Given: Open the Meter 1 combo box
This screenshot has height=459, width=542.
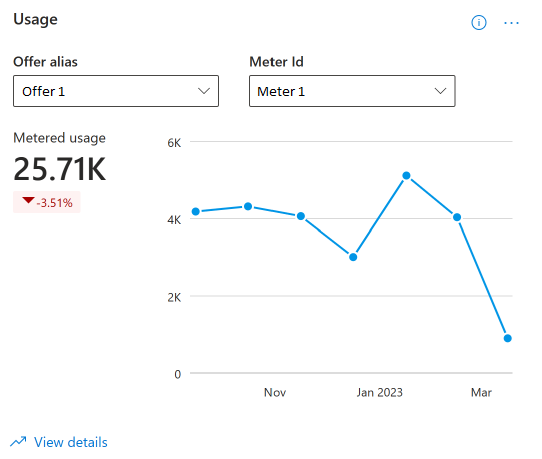Looking at the screenshot, I should coord(352,91).
